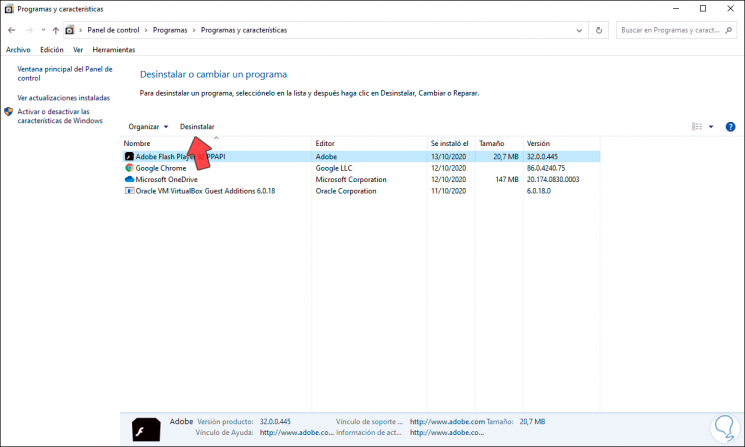
Task: Click version 86.0.4240.75 cell
Action: [x=545, y=168]
